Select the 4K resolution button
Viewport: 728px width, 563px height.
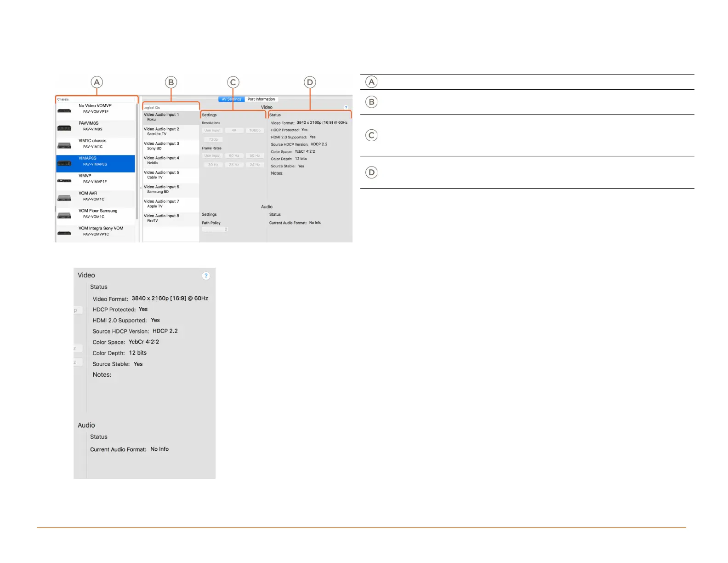(x=234, y=131)
